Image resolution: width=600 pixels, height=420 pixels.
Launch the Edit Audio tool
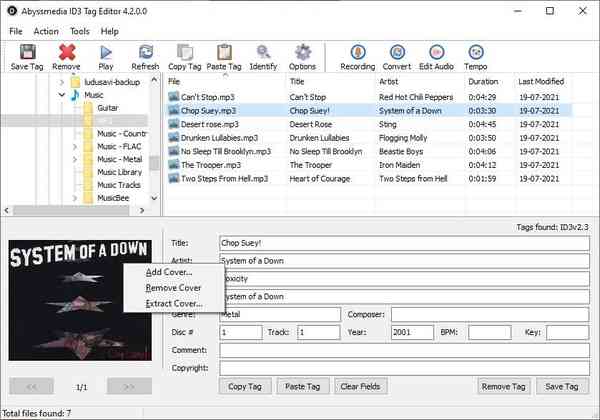pos(437,54)
